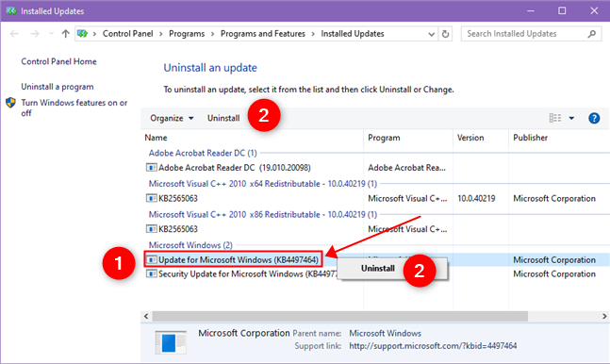Open Uninstall a program link
Viewport: 610px width, 364px height.
[x=58, y=87]
